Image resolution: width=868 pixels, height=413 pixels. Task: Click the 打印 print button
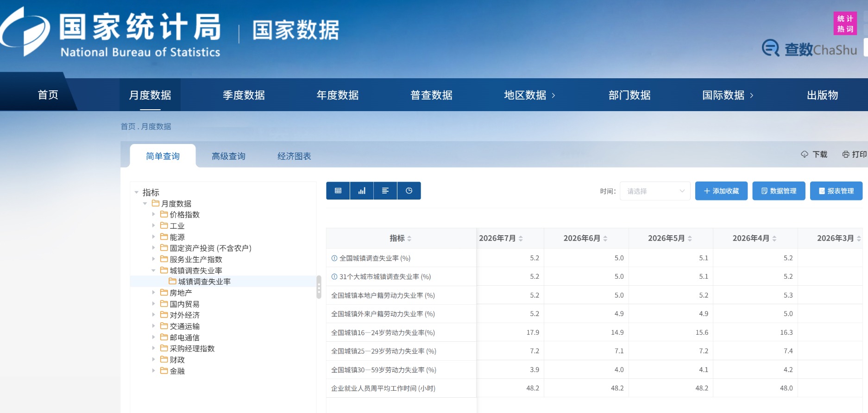click(855, 154)
